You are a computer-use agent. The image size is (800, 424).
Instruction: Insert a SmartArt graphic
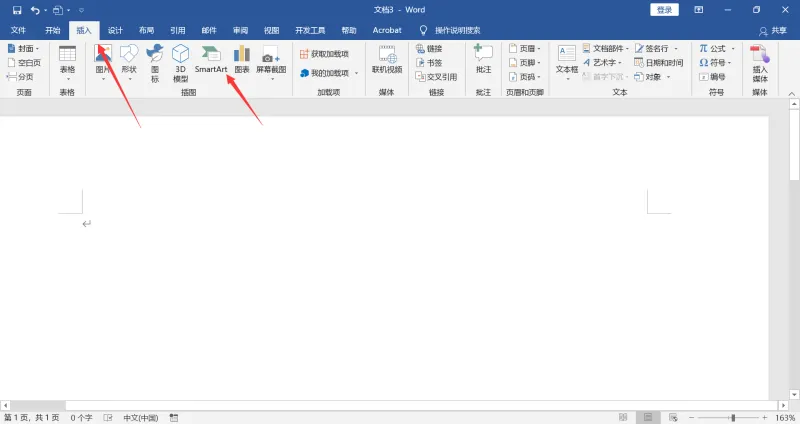point(211,59)
